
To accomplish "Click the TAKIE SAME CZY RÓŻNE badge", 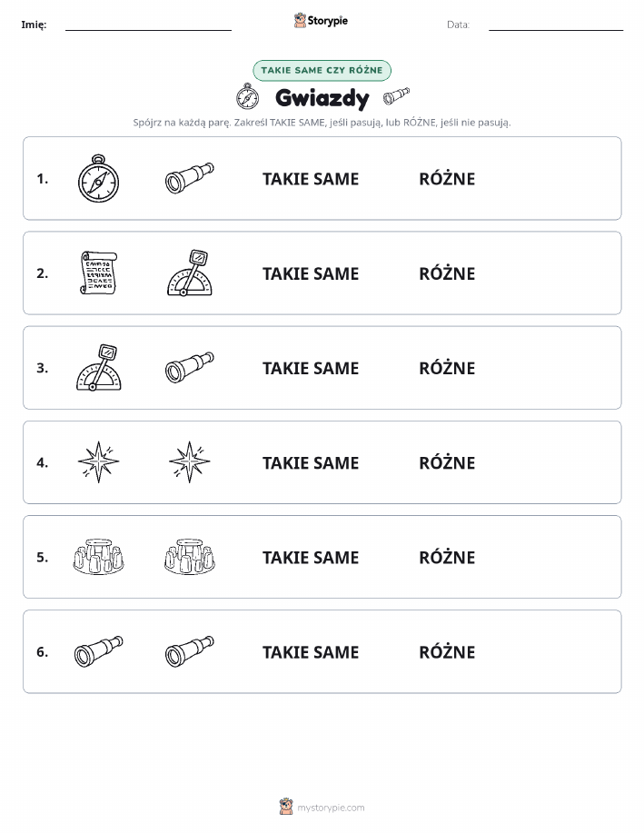I will pyautogui.click(x=322, y=70).
